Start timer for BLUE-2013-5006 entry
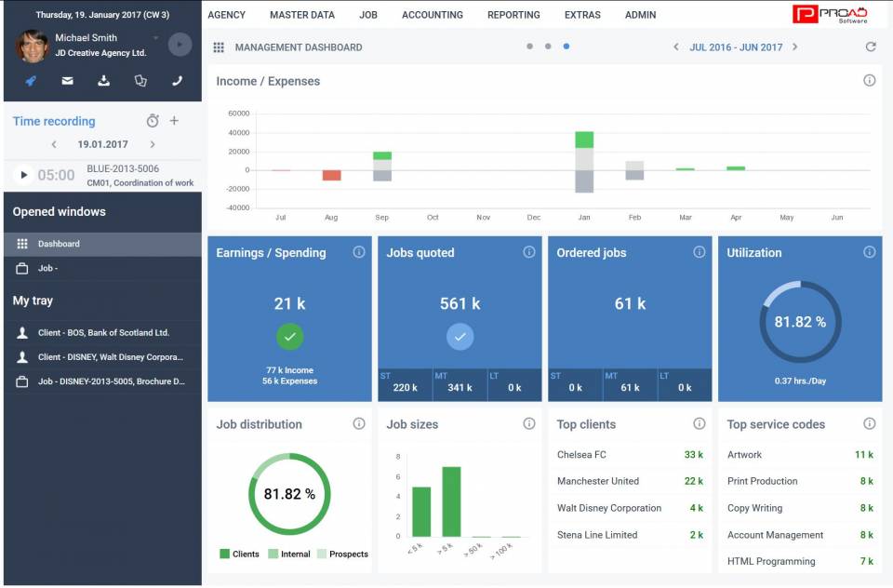Screen dimensions: 893x588 pyautogui.click(x=23, y=175)
